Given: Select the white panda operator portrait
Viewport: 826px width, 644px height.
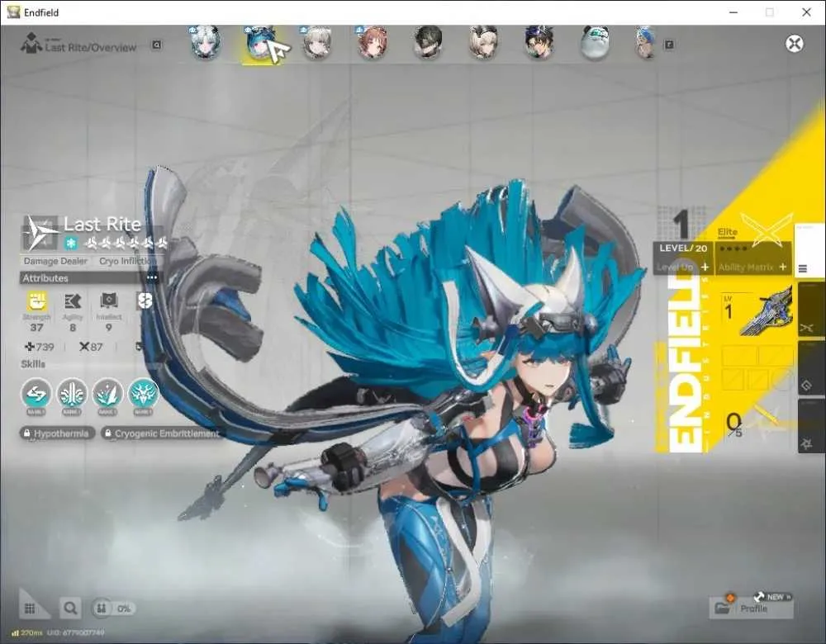Looking at the screenshot, I should click(595, 42).
